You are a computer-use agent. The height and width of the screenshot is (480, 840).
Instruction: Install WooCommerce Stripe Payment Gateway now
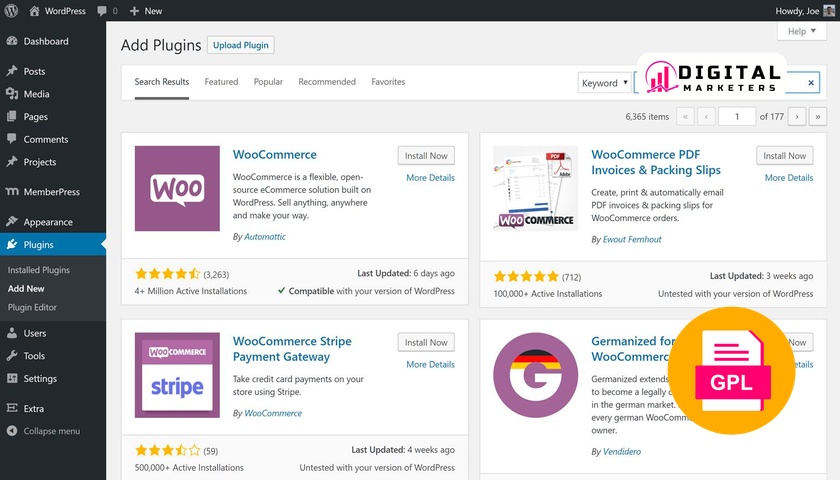tap(426, 342)
